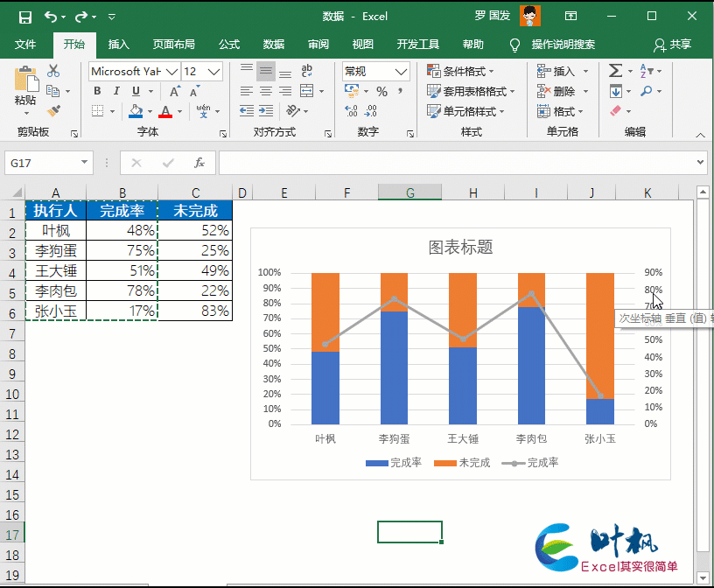Open Conditional Formatting (条件格式)
The height and width of the screenshot is (588, 714).
(461, 72)
